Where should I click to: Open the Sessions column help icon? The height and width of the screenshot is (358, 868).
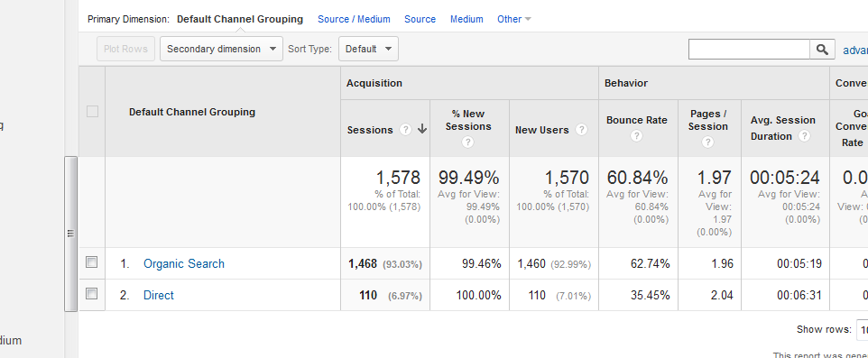point(406,130)
